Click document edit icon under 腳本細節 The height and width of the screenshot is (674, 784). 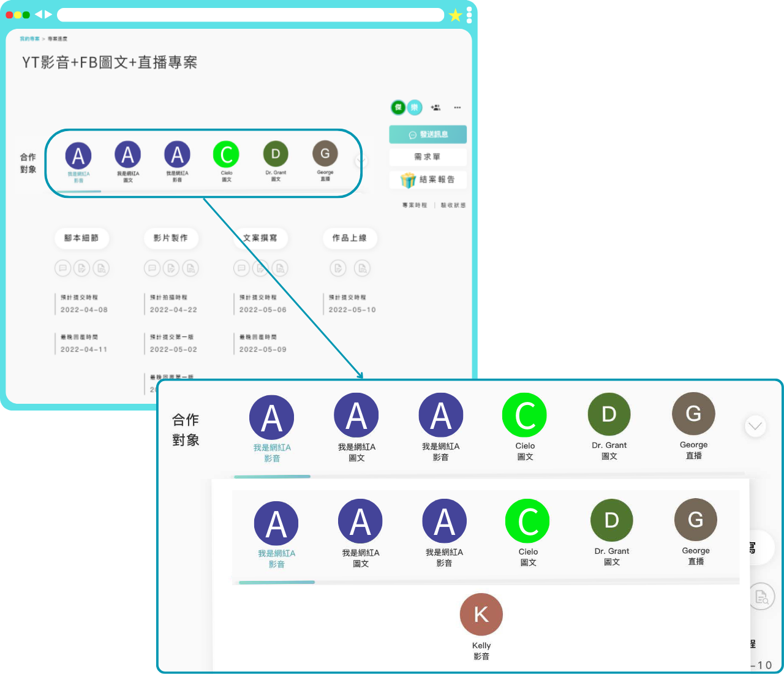coord(82,268)
